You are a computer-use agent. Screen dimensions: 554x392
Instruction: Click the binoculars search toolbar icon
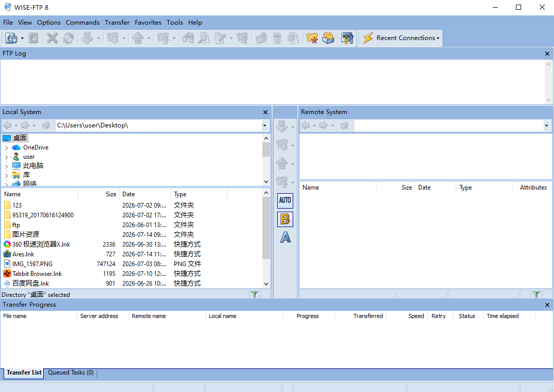(x=188, y=38)
